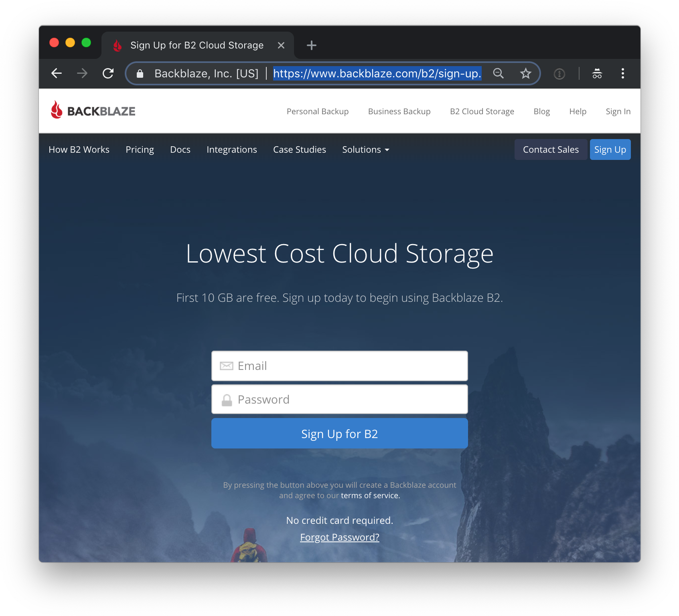The image size is (679, 616).
Task: Open Business Backup in top navigation
Action: tap(399, 111)
